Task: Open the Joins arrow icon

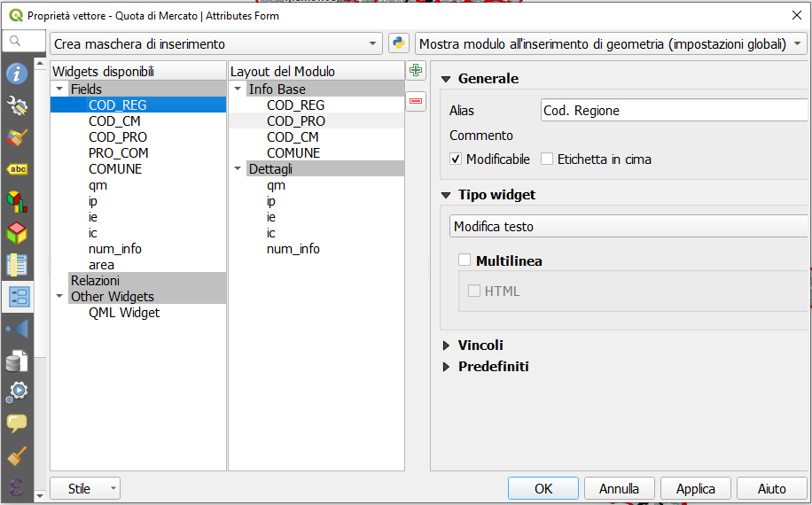Action: (17, 329)
